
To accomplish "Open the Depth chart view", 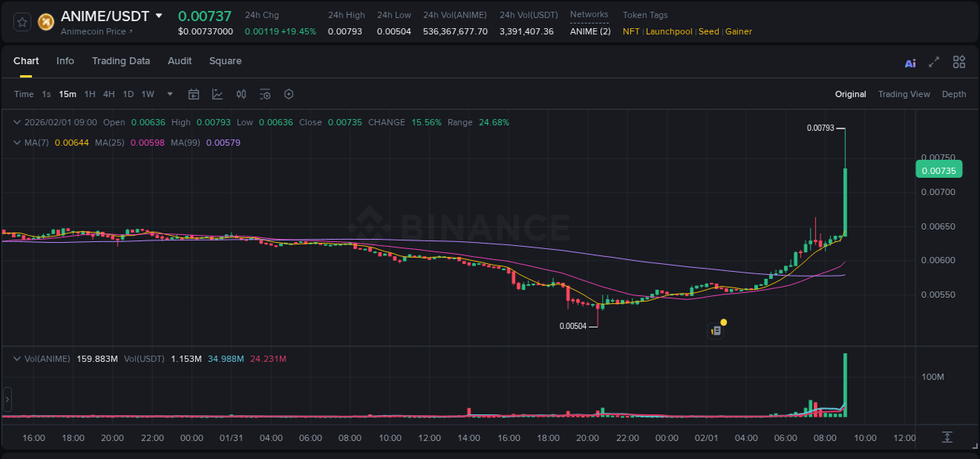I will tap(953, 94).
